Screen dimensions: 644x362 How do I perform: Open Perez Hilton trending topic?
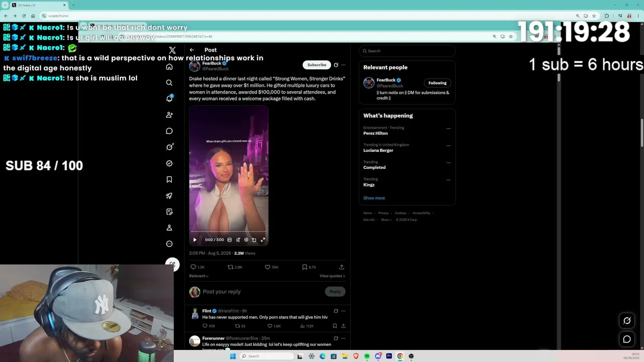pyautogui.click(x=375, y=133)
